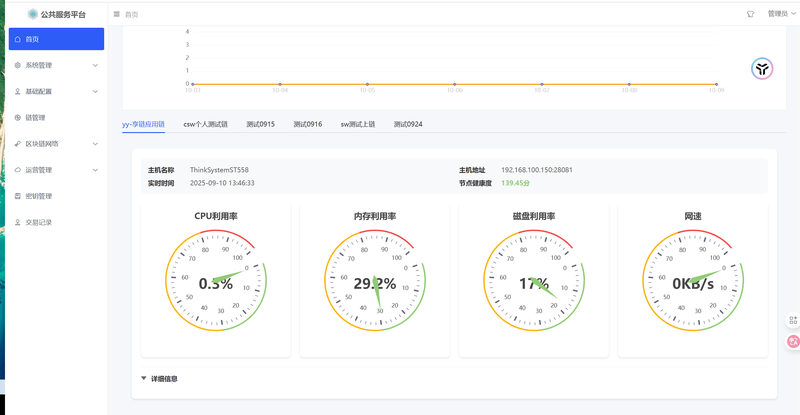The height and width of the screenshot is (415, 800).
Task: Expand the 基础配置 submenu arrow
Action: pos(95,92)
